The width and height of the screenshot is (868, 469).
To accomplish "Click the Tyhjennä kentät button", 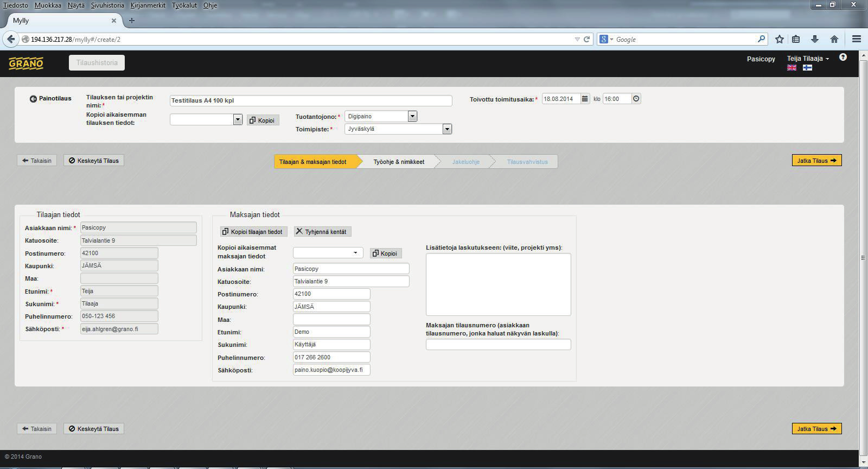I will 323,232.
